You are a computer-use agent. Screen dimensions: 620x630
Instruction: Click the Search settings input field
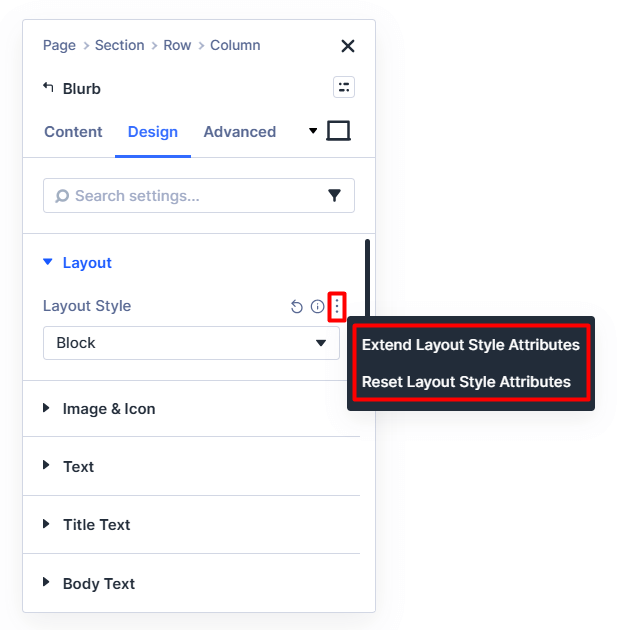pos(190,196)
